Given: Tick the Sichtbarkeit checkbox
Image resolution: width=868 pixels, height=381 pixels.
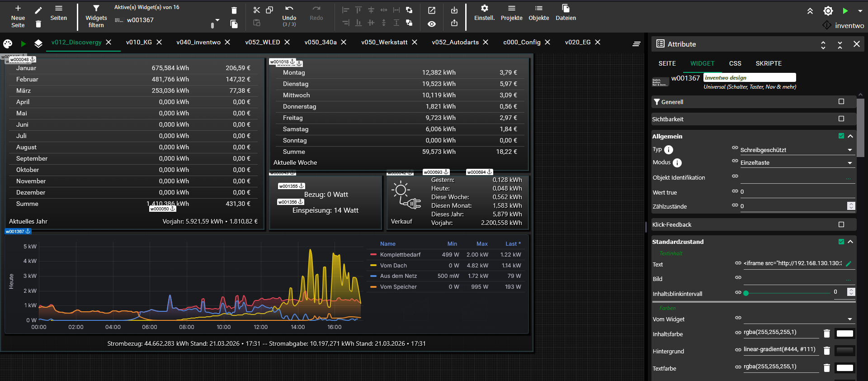Looking at the screenshot, I should click(x=841, y=119).
